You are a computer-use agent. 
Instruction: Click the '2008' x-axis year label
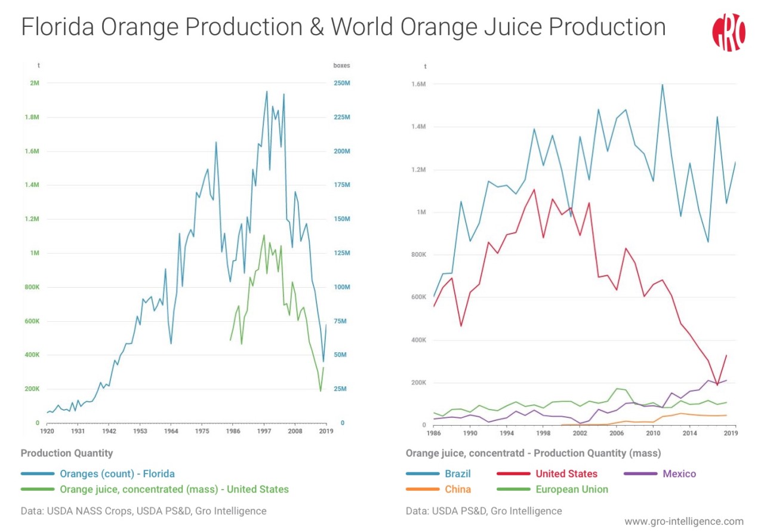coord(295,430)
